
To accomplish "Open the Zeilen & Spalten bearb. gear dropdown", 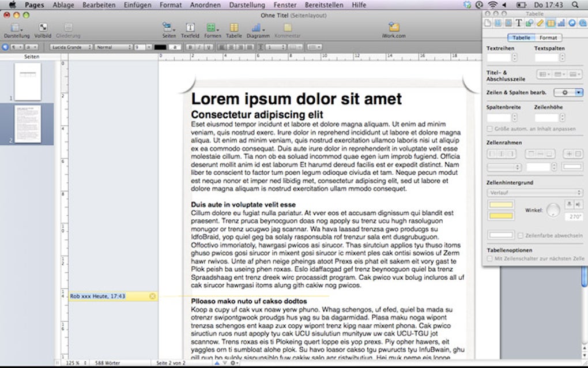I will [568, 92].
